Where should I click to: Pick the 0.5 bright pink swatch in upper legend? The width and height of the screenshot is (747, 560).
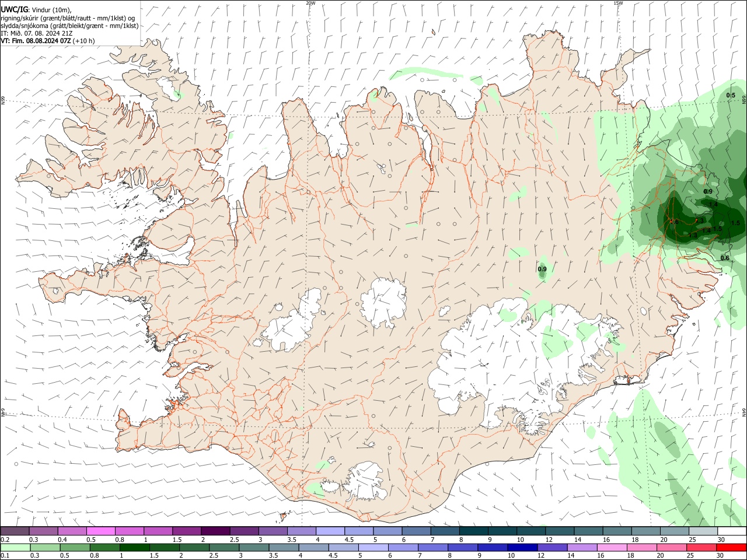(x=100, y=531)
